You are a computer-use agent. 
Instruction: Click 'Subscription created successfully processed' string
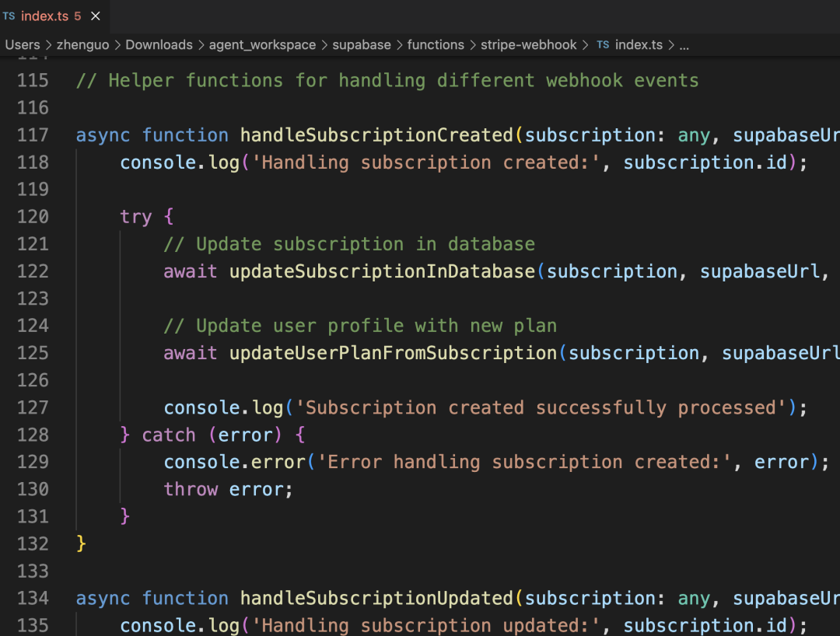pos(541,407)
